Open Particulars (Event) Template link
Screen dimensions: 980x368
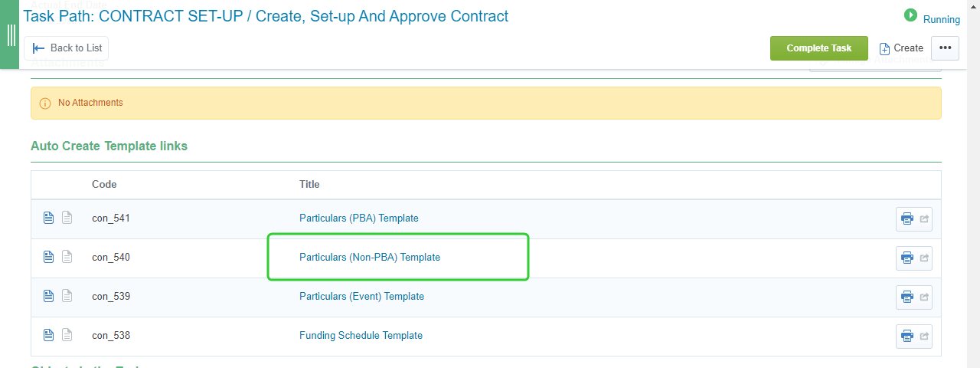pos(361,296)
